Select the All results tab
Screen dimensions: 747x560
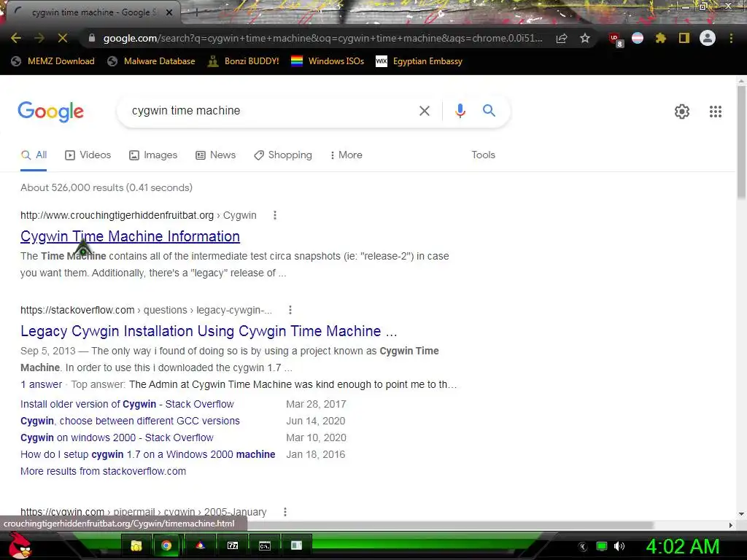point(34,155)
